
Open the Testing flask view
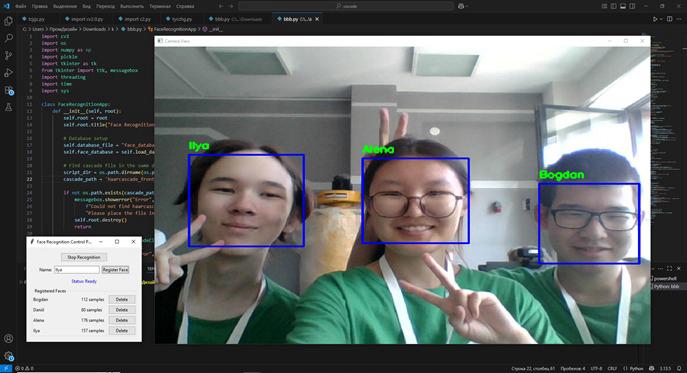click(8, 107)
